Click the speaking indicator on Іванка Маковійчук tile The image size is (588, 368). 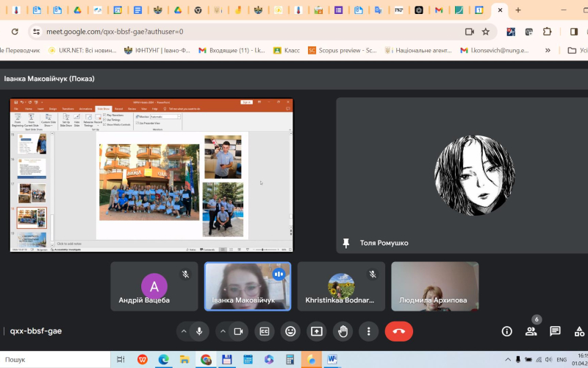point(279,274)
